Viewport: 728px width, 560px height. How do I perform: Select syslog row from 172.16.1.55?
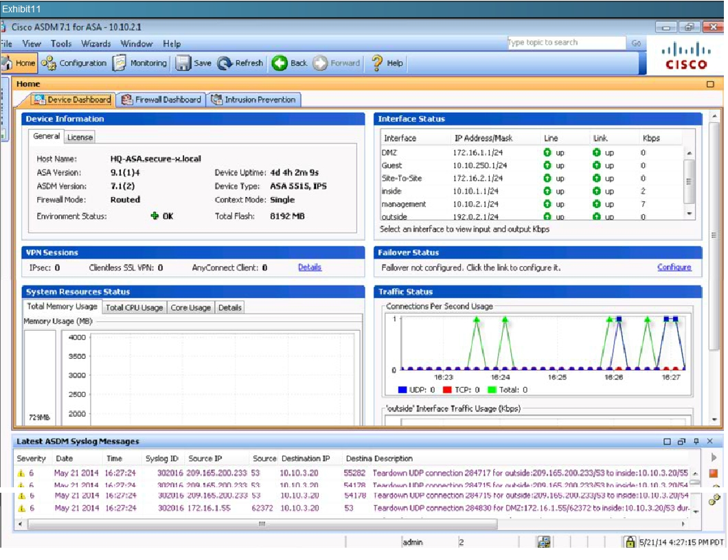353,508
